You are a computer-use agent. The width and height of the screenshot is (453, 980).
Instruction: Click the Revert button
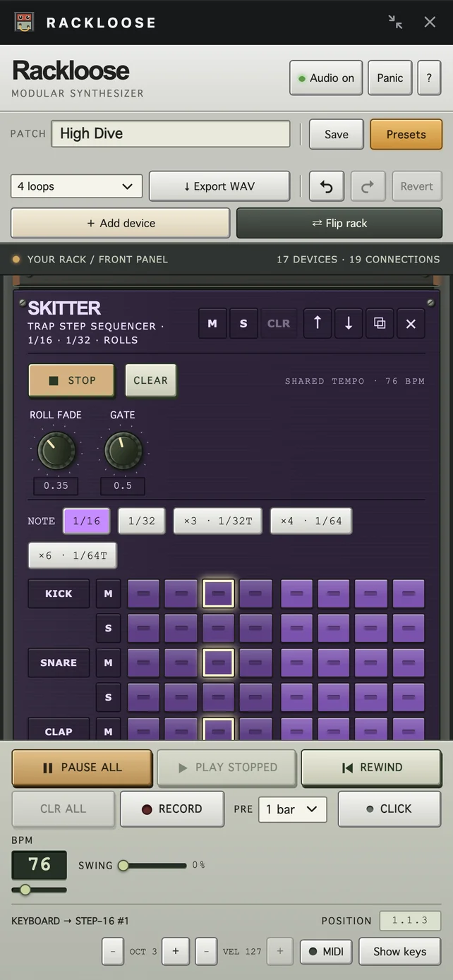(417, 186)
